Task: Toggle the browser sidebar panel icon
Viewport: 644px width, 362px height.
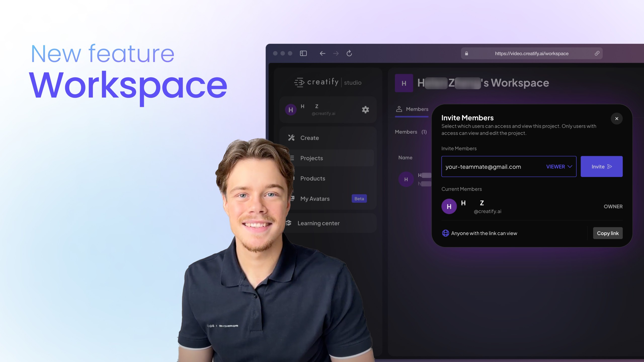Action: [303, 53]
